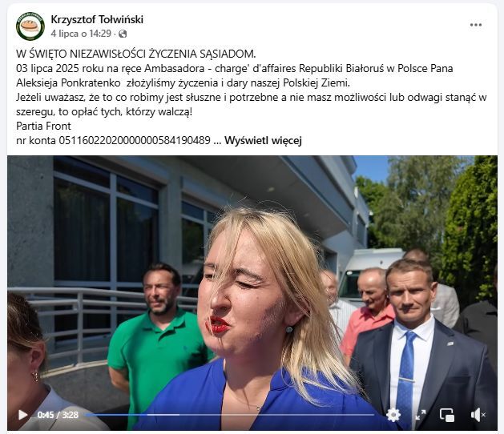
Task: Open the video in mini player
Action: 447,415
